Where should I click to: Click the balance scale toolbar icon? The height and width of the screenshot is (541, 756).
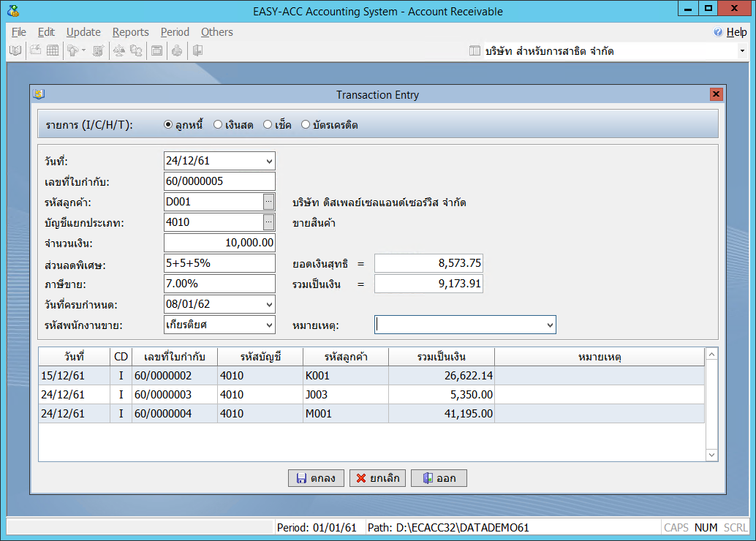(x=118, y=50)
